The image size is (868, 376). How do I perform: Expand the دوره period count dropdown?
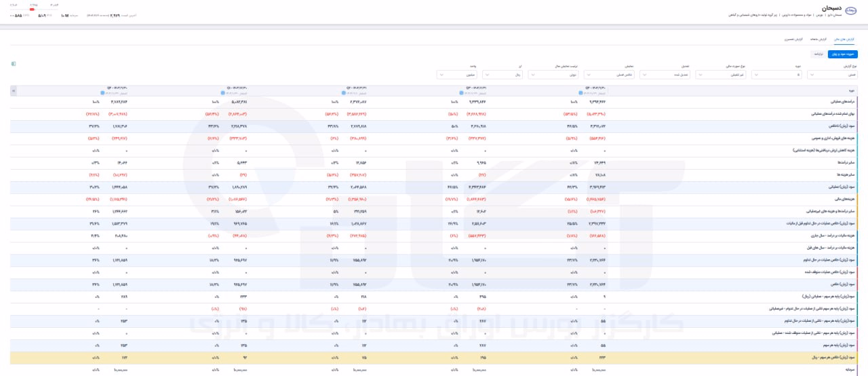point(777,75)
